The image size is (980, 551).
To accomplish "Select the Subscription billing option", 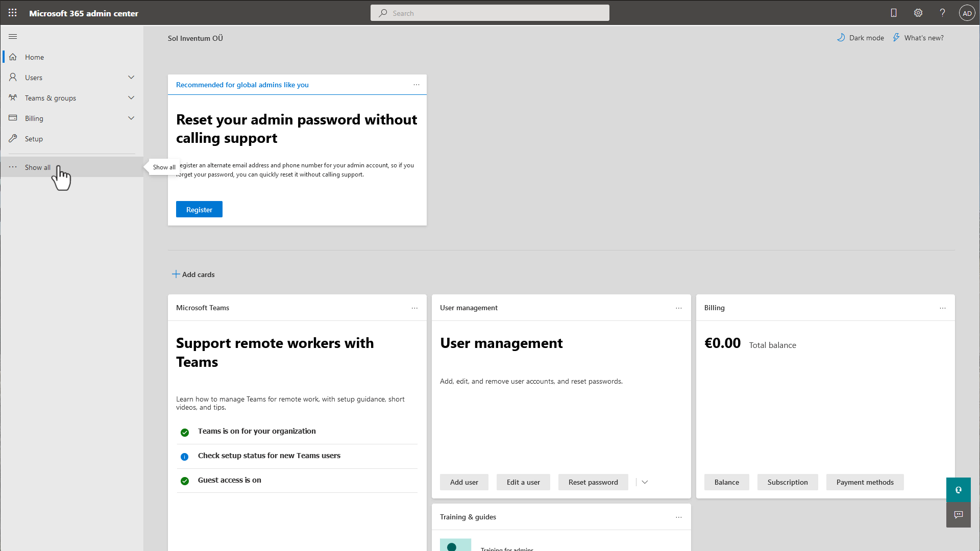I will coord(788,482).
